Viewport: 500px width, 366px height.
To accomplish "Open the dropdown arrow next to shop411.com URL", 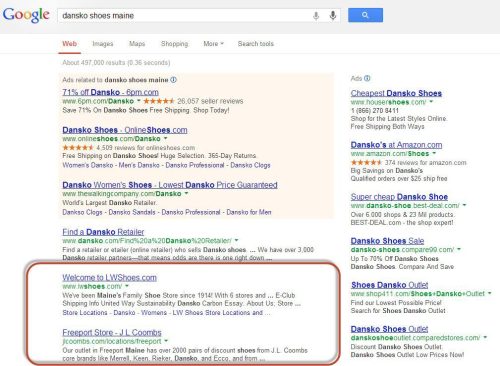I will (489, 293).
